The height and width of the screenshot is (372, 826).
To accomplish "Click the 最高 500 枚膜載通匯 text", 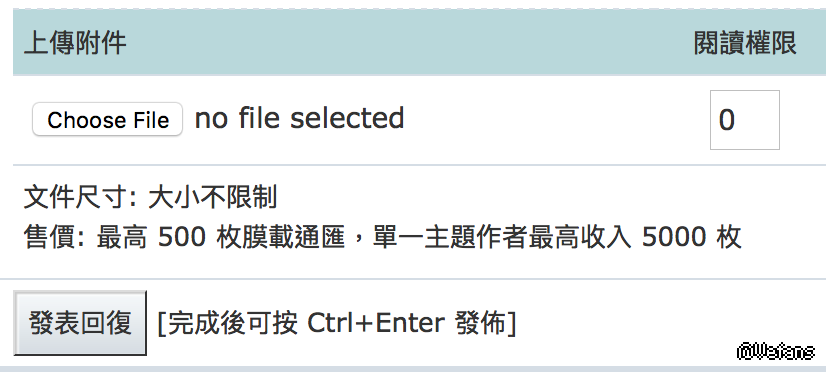I will (221, 237).
